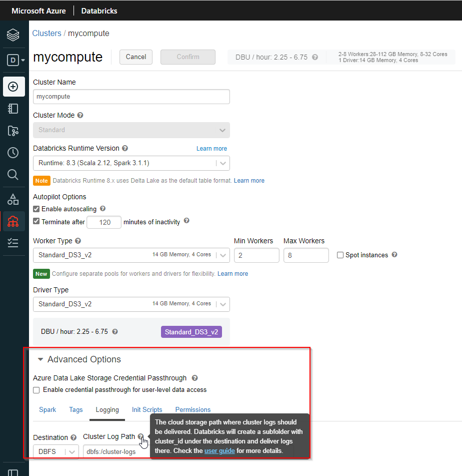Select the Logging tab

(x=107, y=409)
